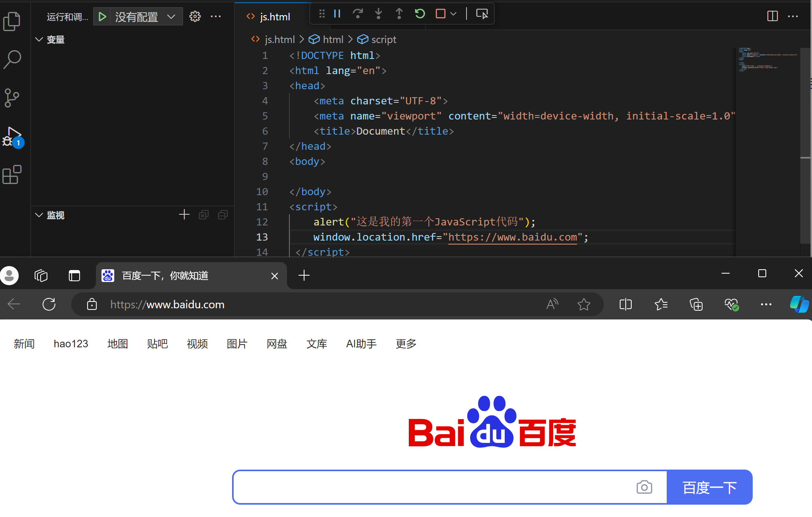Open the hao123 link

71,344
